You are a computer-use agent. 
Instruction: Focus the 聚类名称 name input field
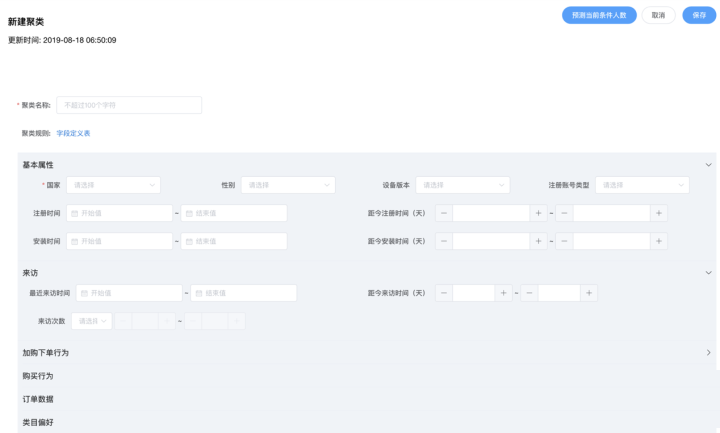tap(130, 105)
